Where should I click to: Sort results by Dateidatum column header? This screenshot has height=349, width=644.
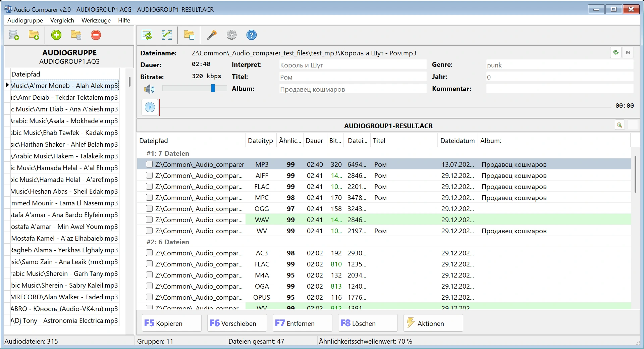[x=458, y=141]
